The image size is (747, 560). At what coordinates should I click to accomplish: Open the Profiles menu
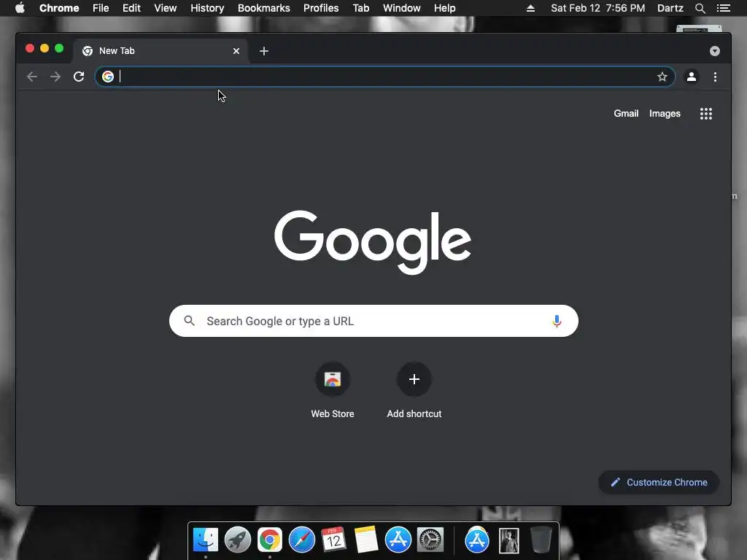click(x=321, y=8)
